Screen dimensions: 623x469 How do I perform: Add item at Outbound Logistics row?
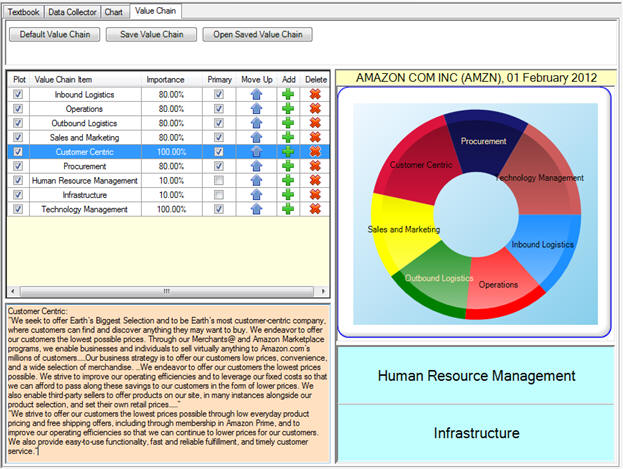(288, 123)
